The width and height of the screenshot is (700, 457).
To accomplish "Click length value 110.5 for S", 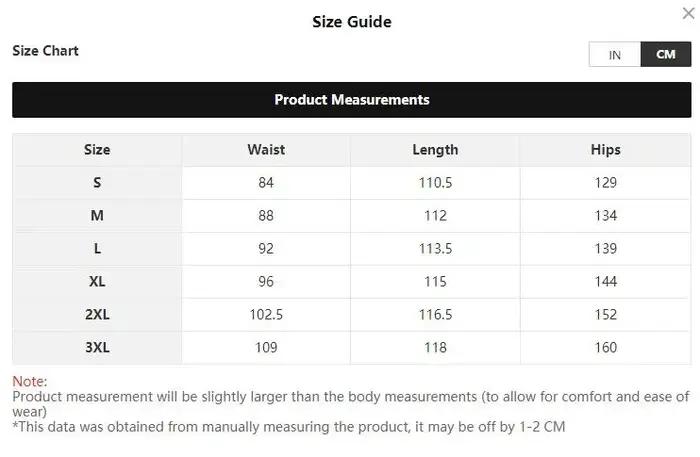I will (x=435, y=183).
